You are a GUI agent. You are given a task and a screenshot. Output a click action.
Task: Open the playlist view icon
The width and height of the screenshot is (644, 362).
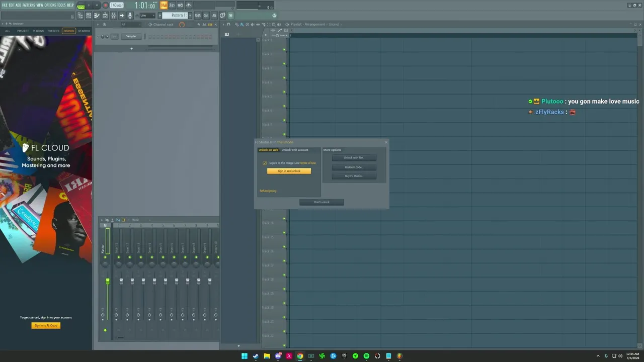105,16
